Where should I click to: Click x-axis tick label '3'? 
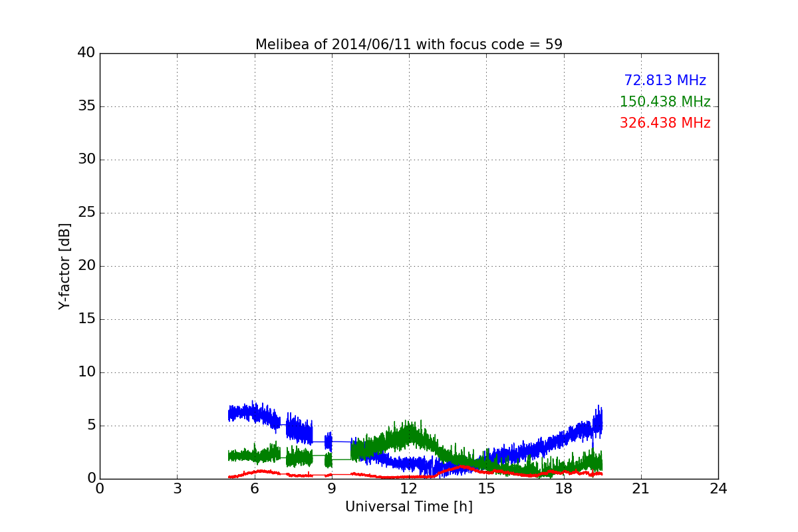tap(177, 489)
